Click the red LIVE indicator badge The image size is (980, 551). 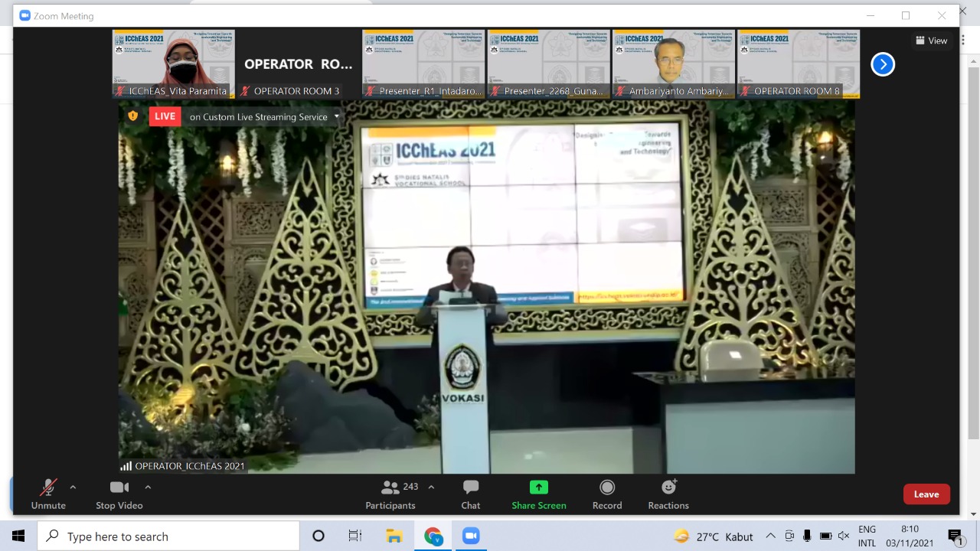click(x=165, y=116)
